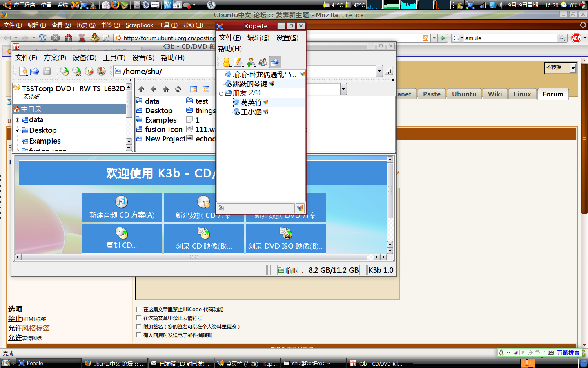This screenshot has width=588, height=368.
Task: Click Firefox stop button
Action: (56, 38)
